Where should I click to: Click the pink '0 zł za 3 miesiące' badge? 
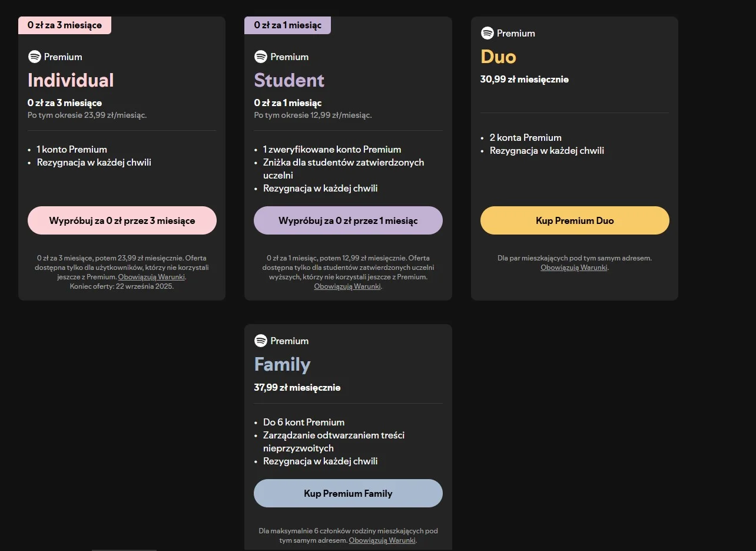pos(65,25)
